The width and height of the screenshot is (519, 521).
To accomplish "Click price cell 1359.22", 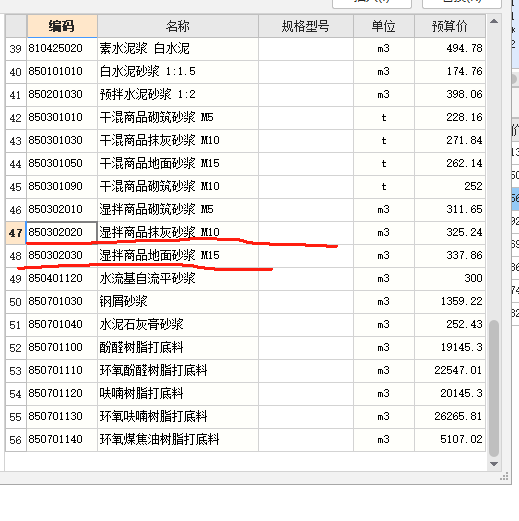I will pos(450,302).
